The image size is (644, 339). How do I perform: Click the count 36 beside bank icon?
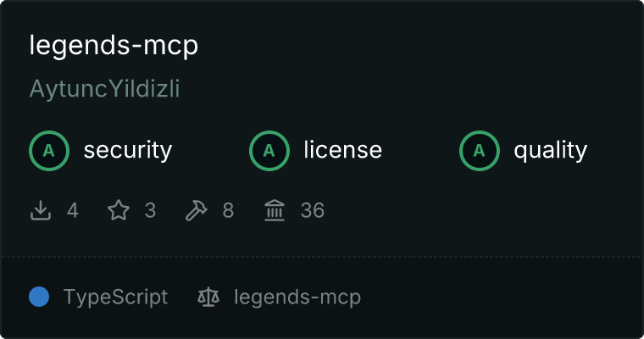point(313,210)
